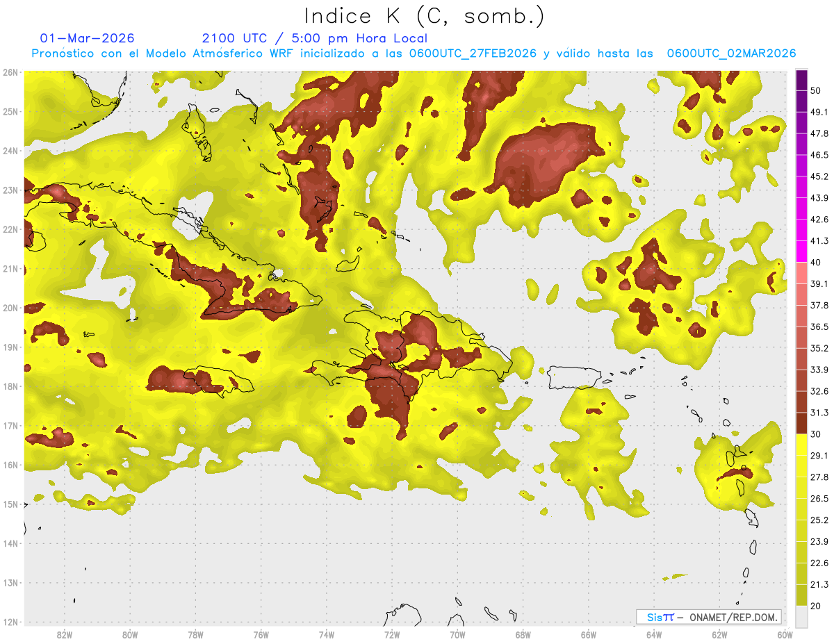Pick the dark brown swatch between 30 and 31.3

[x=801, y=423]
